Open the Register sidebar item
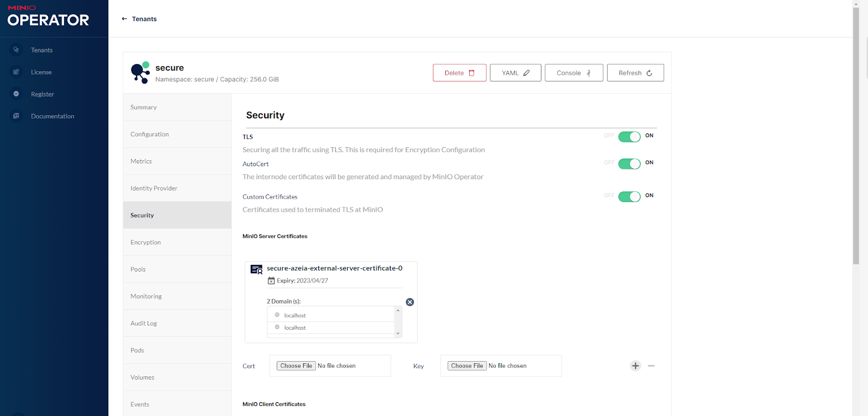The image size is (868, 416). (42, 94)
